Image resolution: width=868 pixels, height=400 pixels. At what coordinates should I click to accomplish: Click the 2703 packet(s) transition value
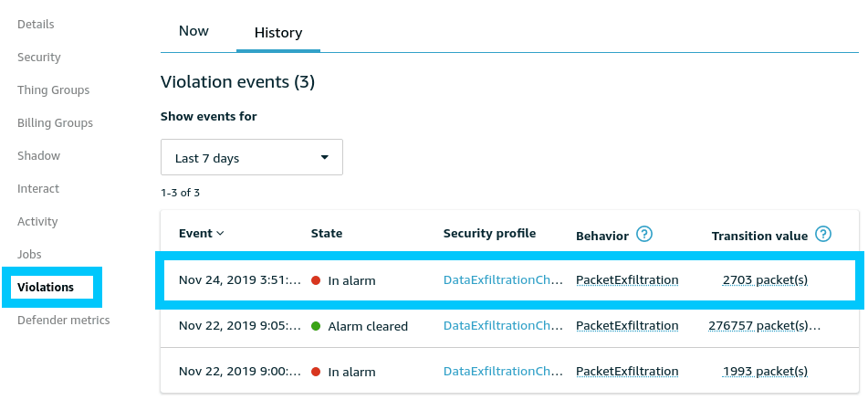pyautogui.click(x=765, y=280)
